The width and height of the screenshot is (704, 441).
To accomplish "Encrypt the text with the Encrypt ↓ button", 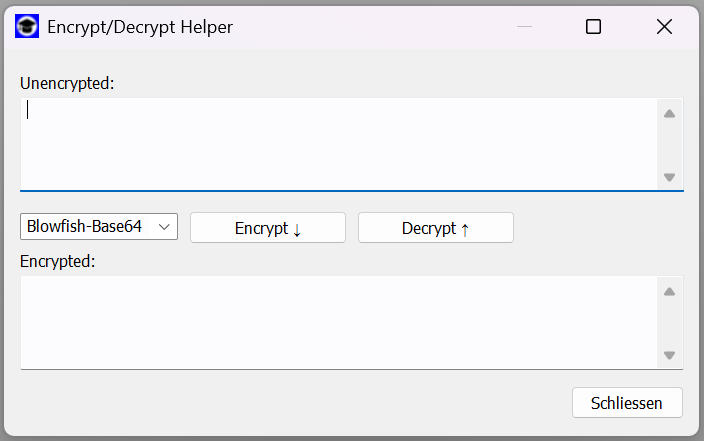I will (x=268, y=228).
